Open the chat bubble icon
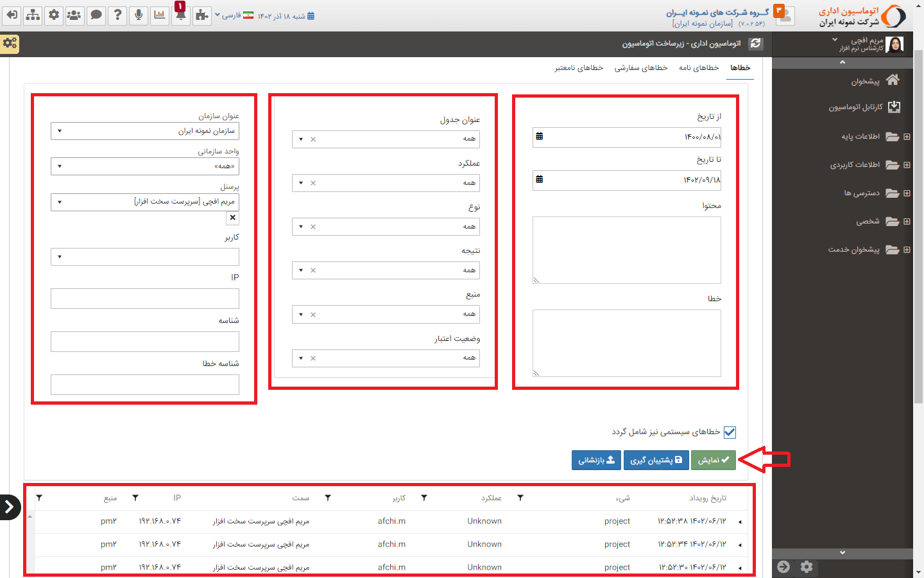 [x=96, y=13]
